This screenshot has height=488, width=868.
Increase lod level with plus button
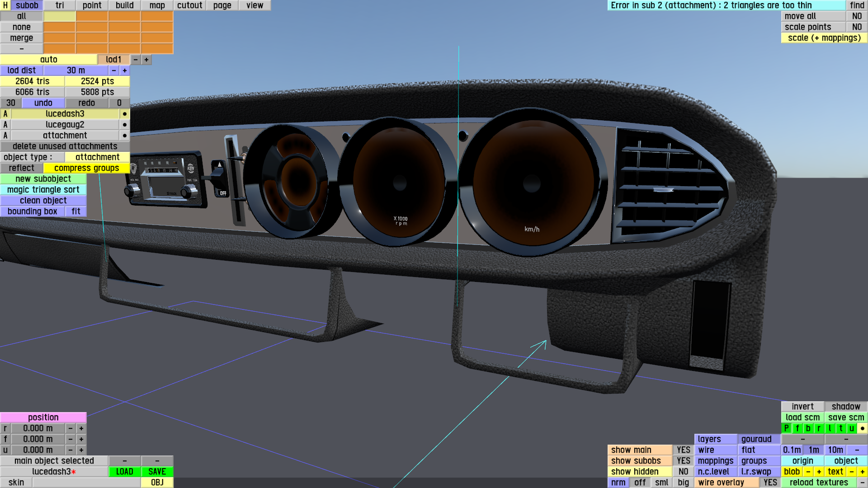[x=146, y=60]
